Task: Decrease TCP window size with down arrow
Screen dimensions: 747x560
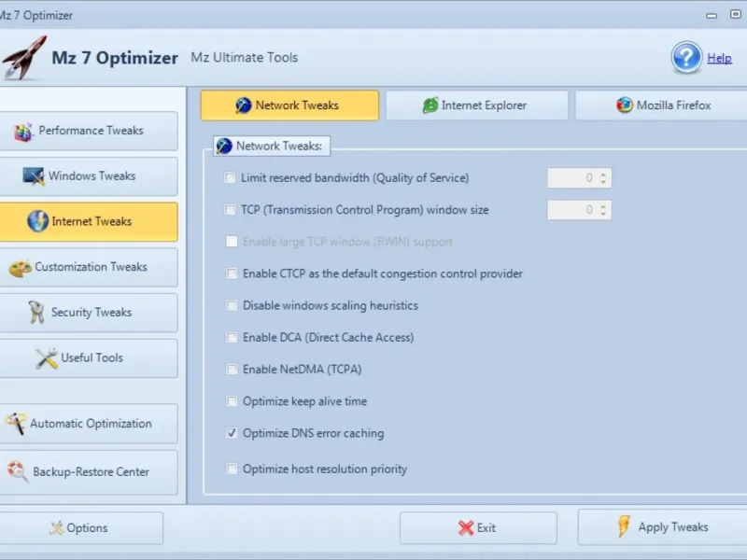Action: [603, 214]
